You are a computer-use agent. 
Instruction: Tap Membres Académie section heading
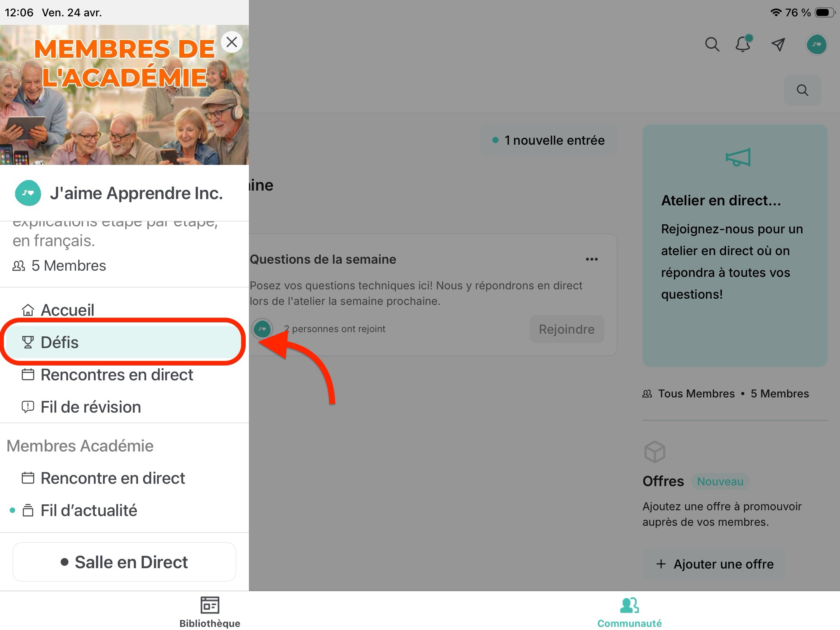pos(80,446)
